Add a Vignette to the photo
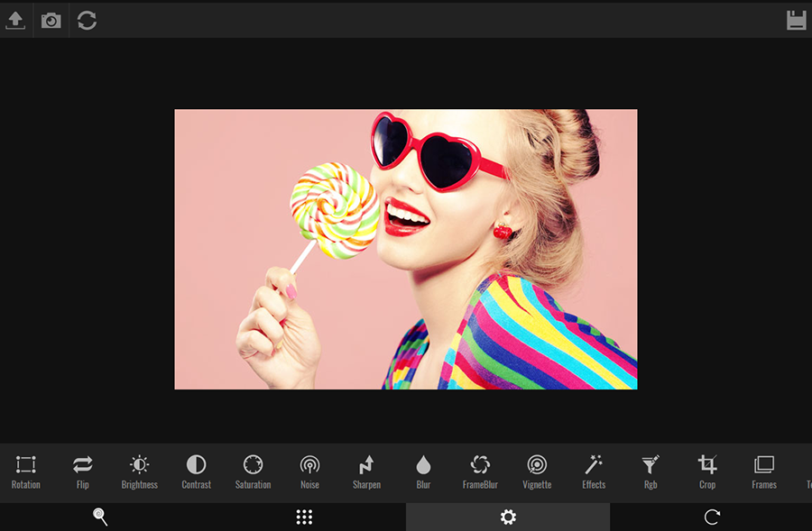812x531 pixels. point(537,469)
